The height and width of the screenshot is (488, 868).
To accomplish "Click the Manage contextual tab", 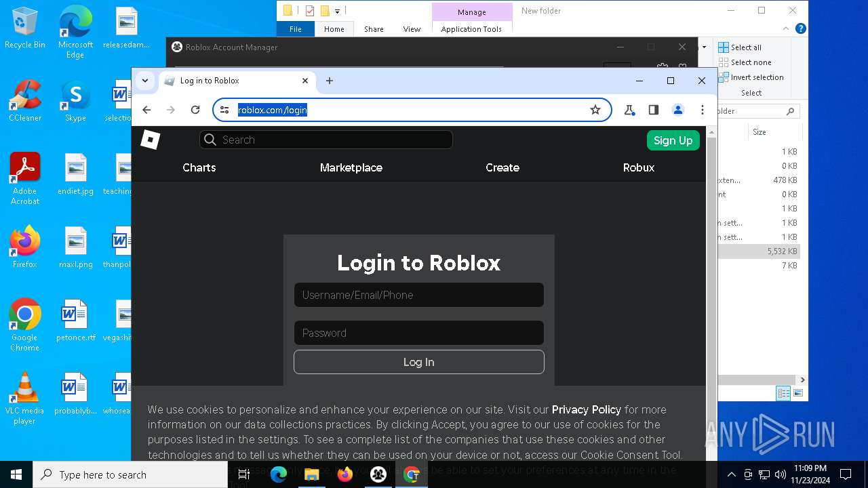I will 472,12.
